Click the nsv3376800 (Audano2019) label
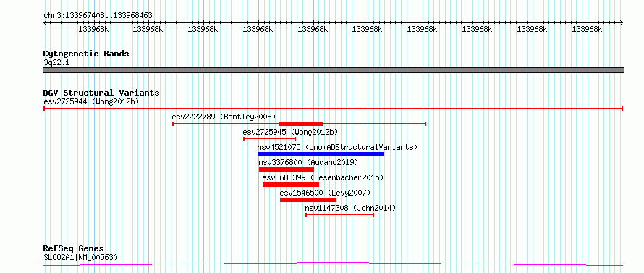644x273 pixels. (x=308, y=162)
